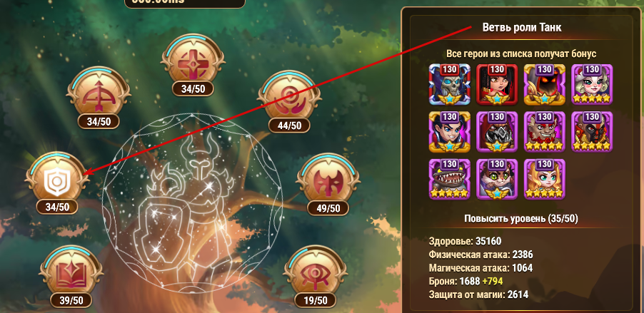Select the green-eyed cat hero portrait

(x=497, y=179)
